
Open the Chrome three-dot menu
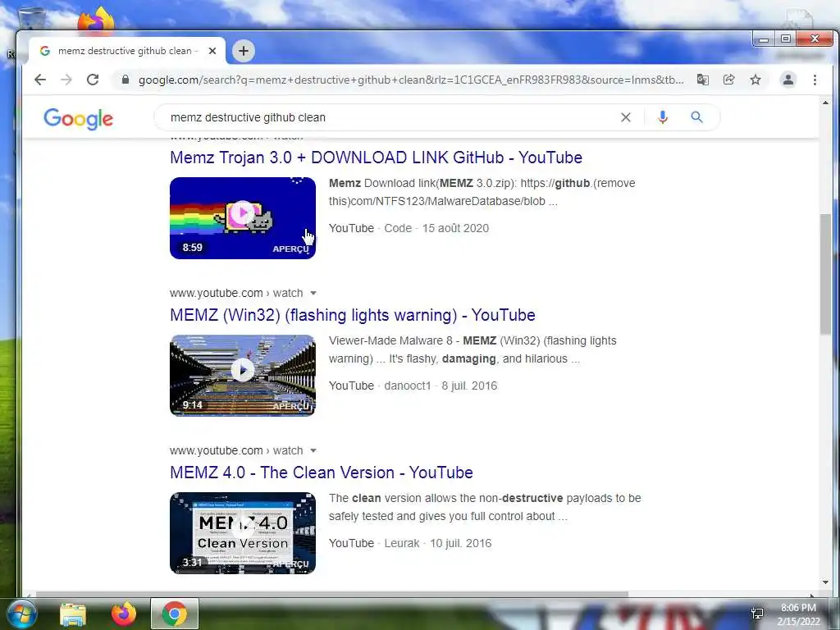tap(815, 80)
